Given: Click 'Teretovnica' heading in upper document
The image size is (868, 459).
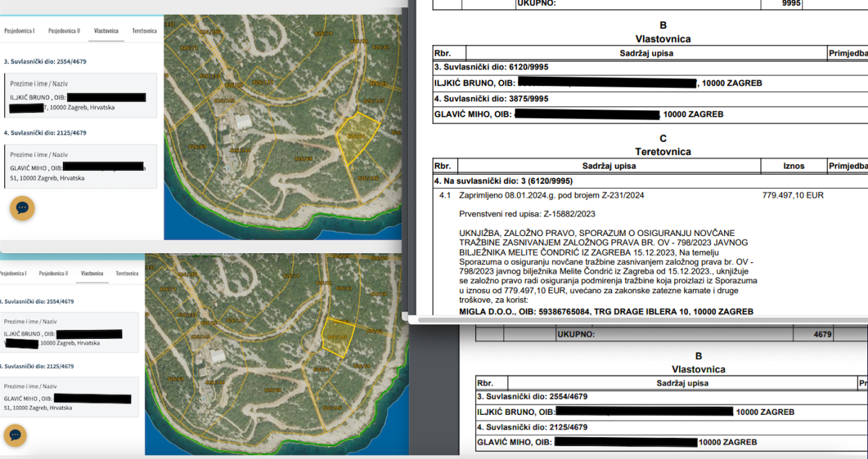Looking at the screenshot, I should 663,152.
